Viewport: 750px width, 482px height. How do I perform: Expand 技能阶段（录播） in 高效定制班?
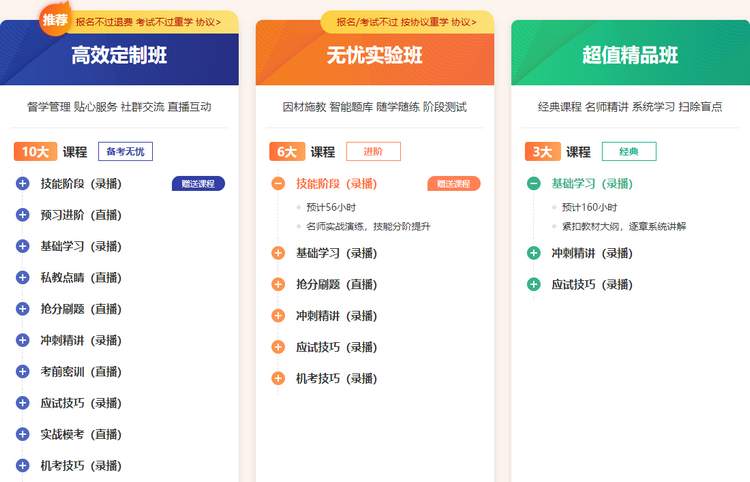(22, 184)
